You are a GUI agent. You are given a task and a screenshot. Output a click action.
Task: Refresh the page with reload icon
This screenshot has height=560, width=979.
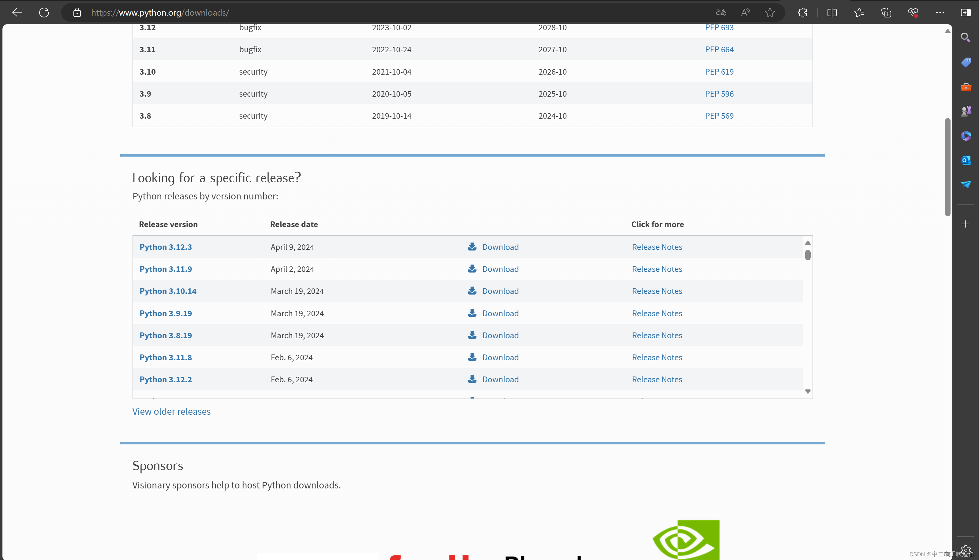tap(44, 12)
